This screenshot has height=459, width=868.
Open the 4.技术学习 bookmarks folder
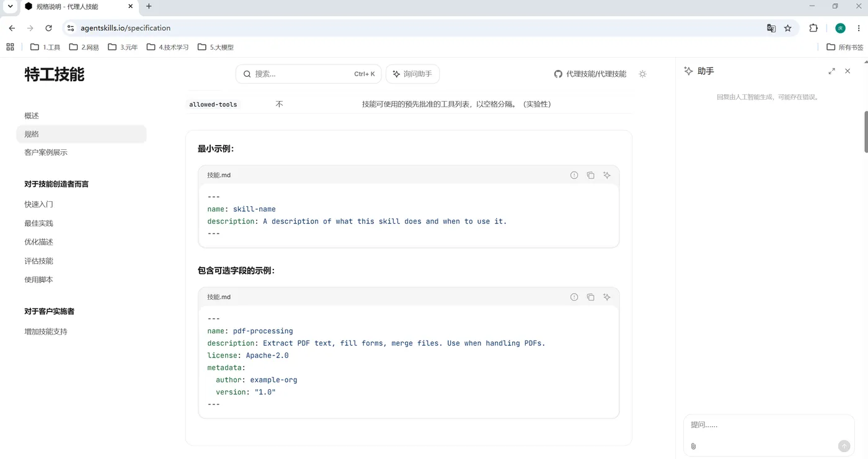(x=167, y=47)
